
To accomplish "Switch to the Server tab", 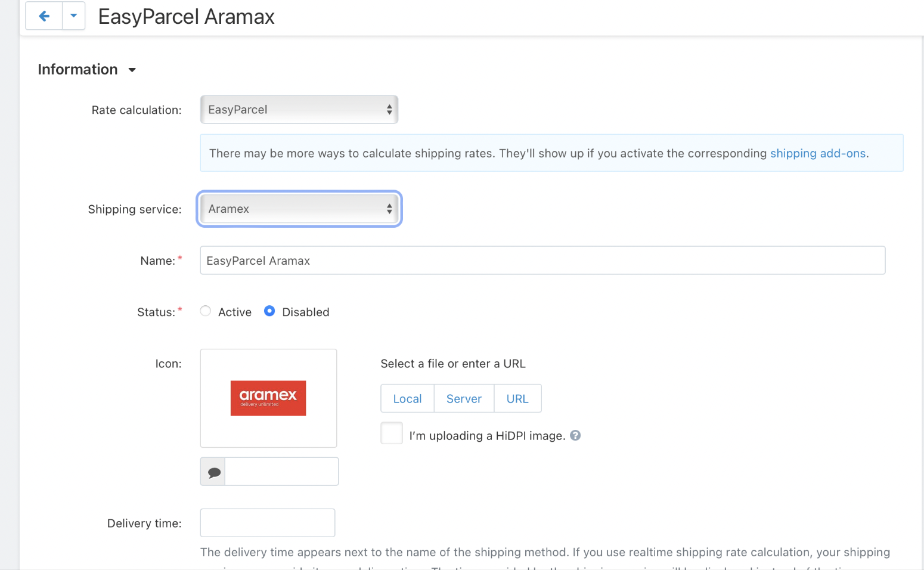I will coord(464,398).
